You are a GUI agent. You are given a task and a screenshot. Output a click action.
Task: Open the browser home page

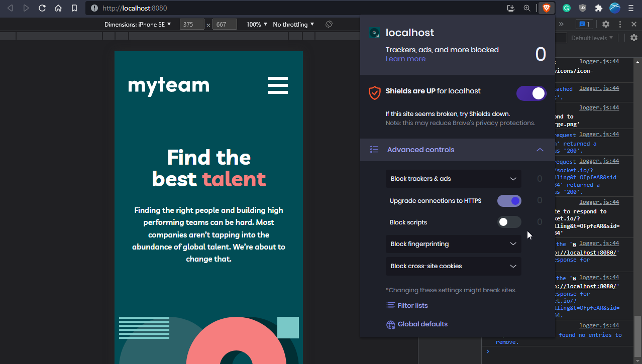58,8
